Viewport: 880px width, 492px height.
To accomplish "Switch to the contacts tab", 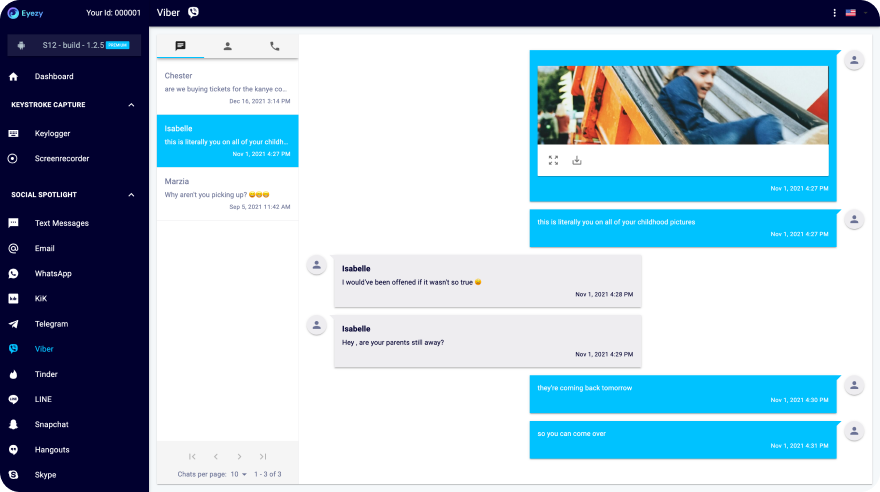I will [x=227, y=46].
